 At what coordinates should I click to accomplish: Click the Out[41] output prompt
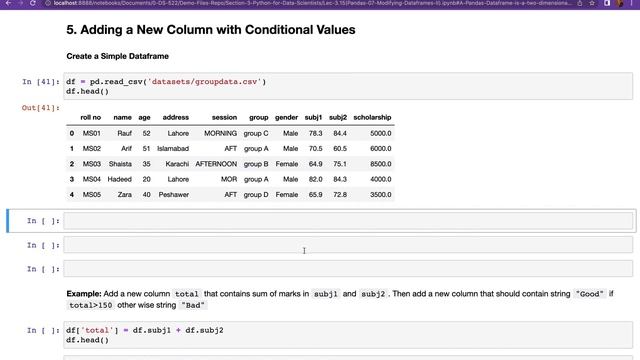41,108
